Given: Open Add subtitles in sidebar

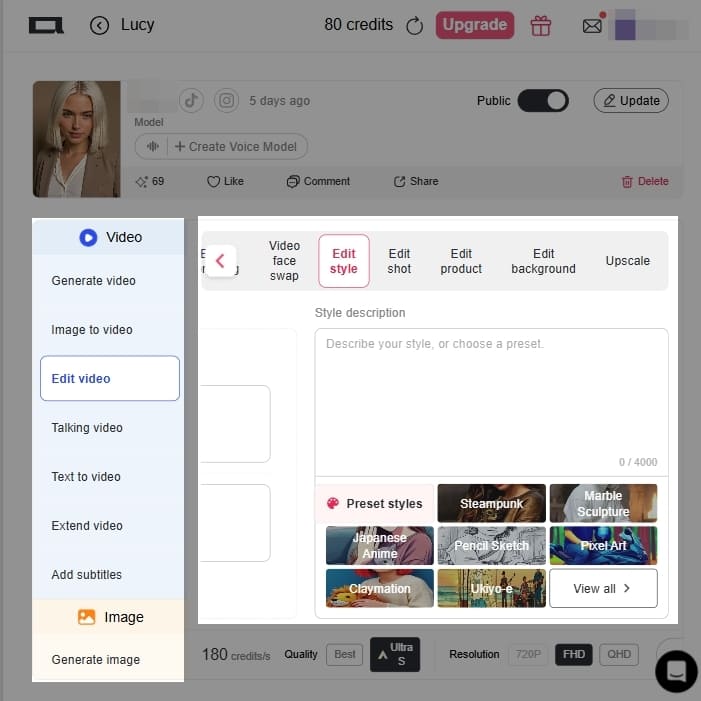Looking at the screenshot, I should (110, 574).
